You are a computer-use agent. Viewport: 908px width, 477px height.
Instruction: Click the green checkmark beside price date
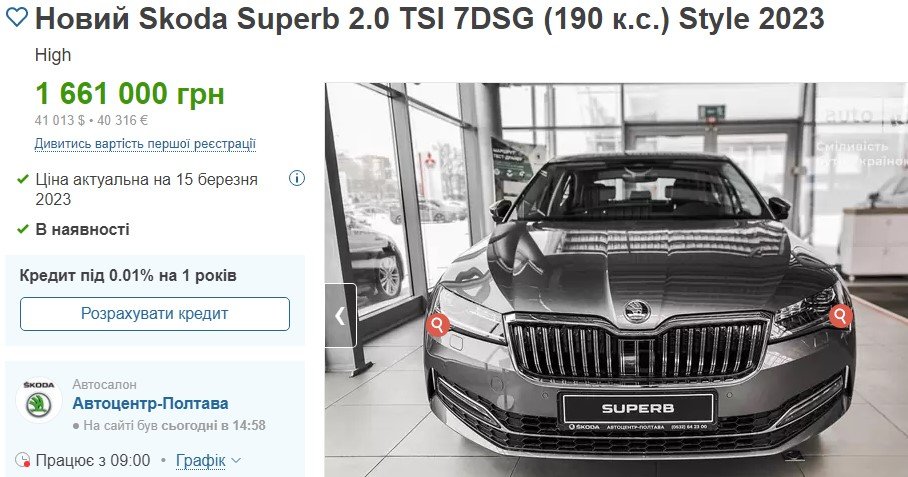tap(23, 179)
